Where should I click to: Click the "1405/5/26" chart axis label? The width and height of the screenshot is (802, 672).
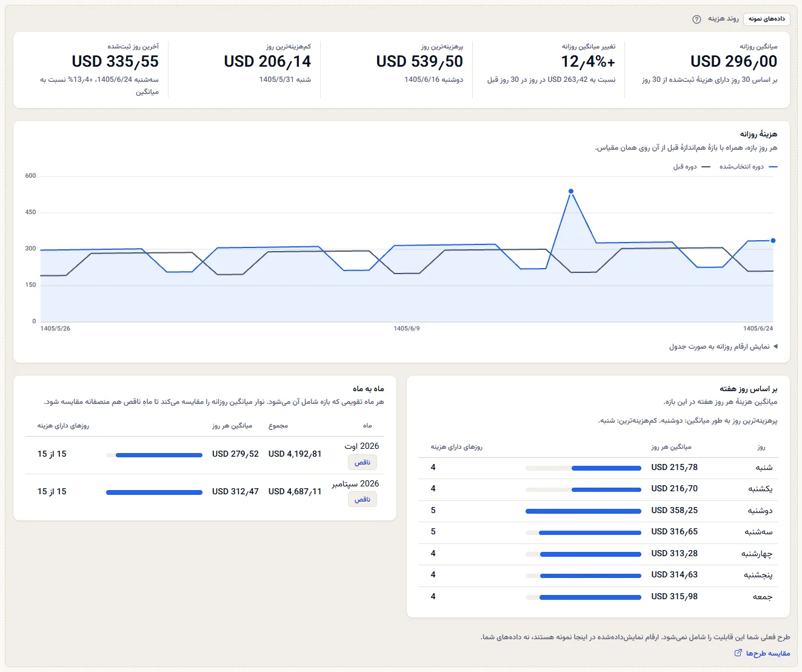coord(55,329)
